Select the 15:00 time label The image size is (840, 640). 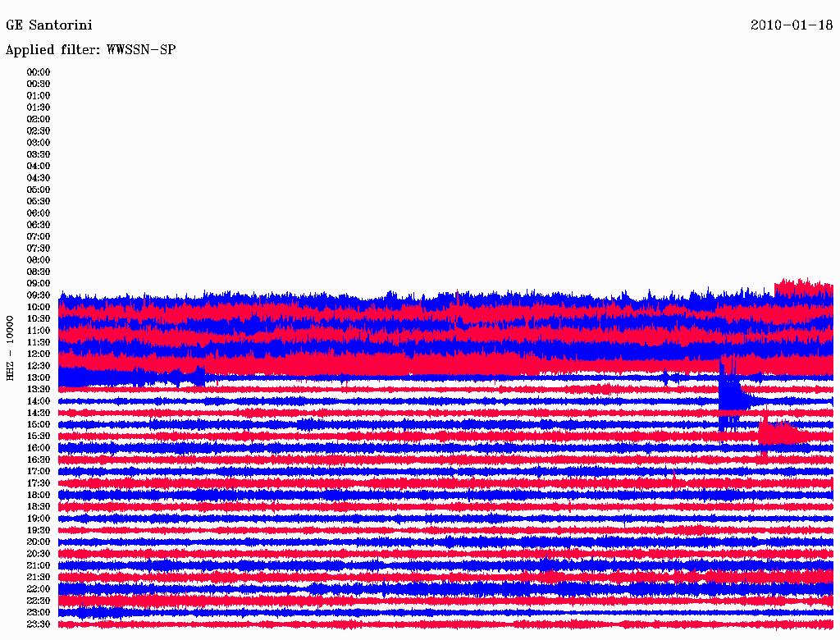38,424
